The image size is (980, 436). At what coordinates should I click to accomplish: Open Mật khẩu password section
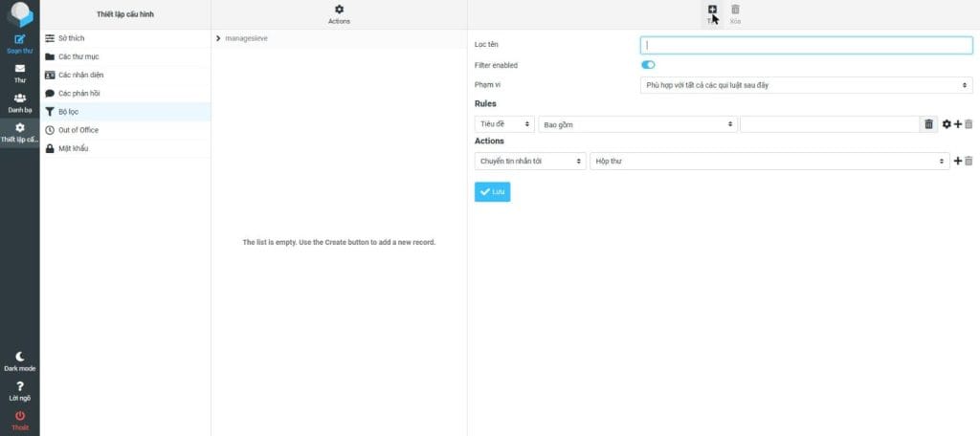tap(125, 148)
